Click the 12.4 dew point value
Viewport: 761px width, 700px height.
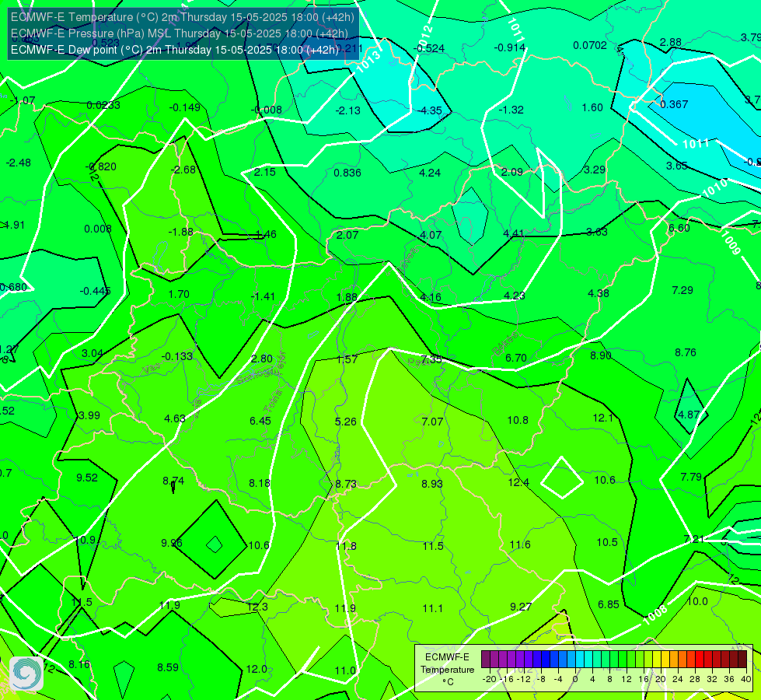(x=518, y=482)
